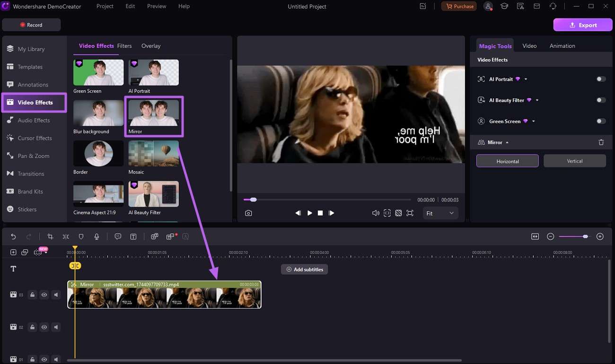
Task: Step back to the previous frame
Action: (298, 213)
